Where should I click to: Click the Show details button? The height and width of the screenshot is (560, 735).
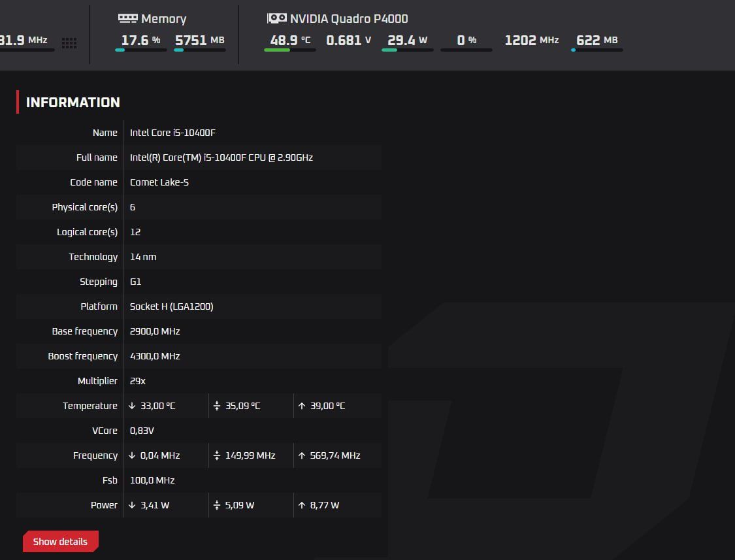(61, 541)
